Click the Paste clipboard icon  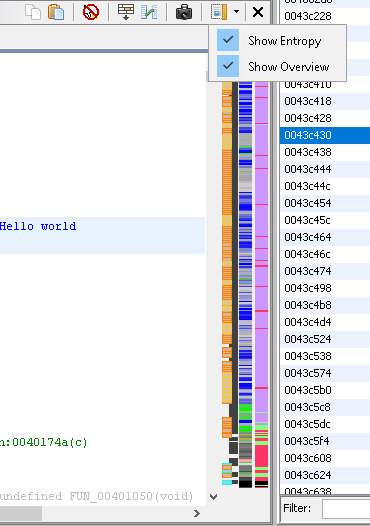56,12
